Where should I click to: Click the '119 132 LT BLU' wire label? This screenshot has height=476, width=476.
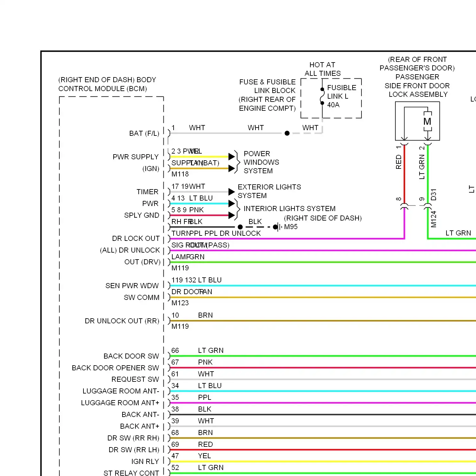pos(196,280)
